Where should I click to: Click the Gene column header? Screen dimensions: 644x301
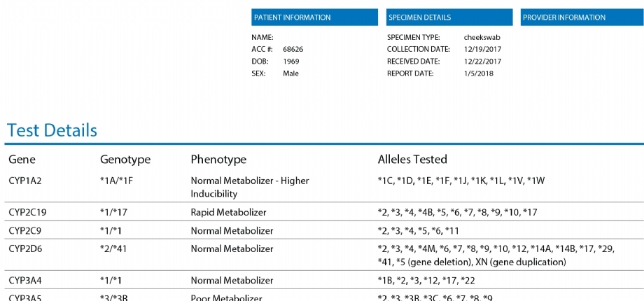tap(22, 160)
